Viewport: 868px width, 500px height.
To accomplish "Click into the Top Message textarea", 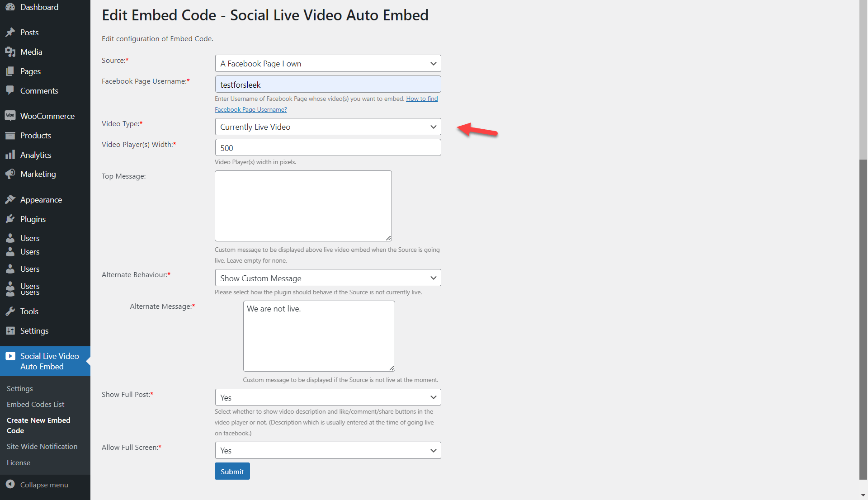I will point(303,206).
